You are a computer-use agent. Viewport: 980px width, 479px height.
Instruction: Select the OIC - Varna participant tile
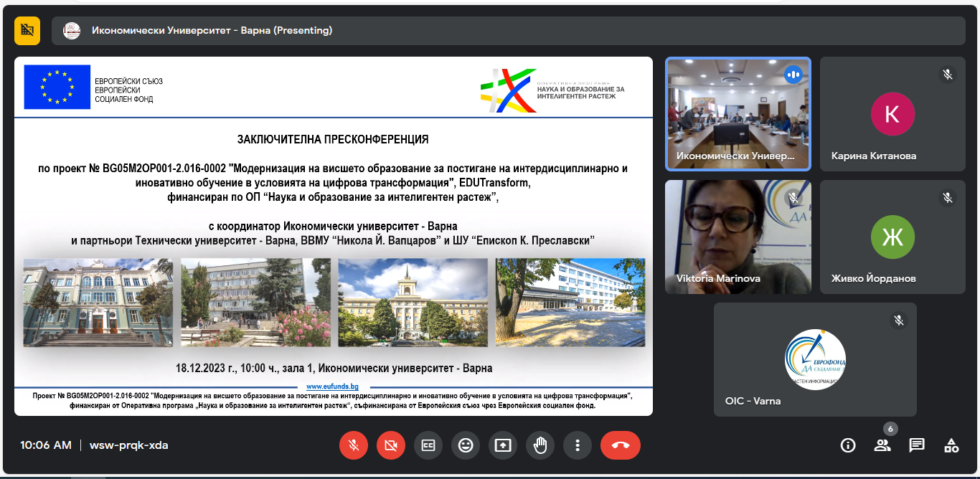click(x=815, y=359)
